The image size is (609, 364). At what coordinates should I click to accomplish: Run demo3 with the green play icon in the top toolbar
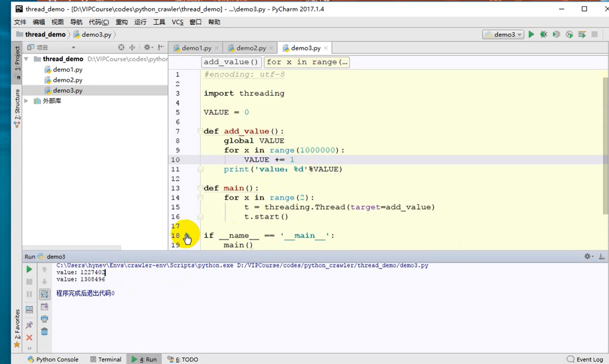(531, 34)
